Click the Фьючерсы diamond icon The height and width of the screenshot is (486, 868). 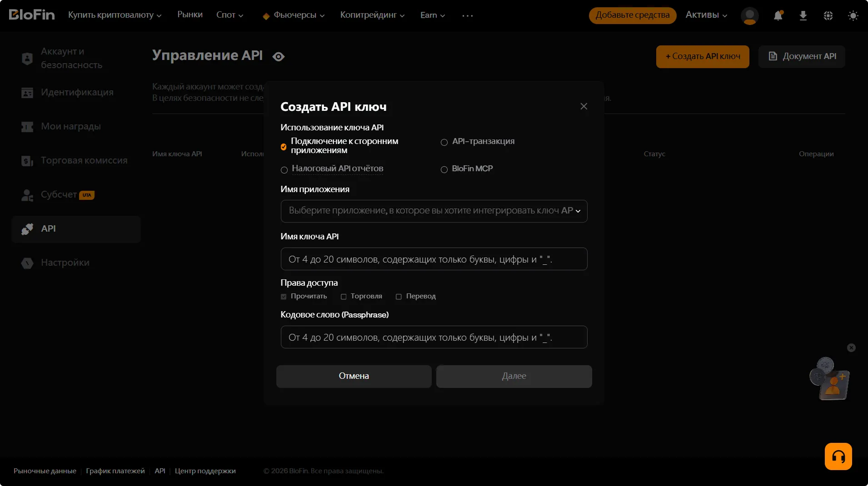266,16
